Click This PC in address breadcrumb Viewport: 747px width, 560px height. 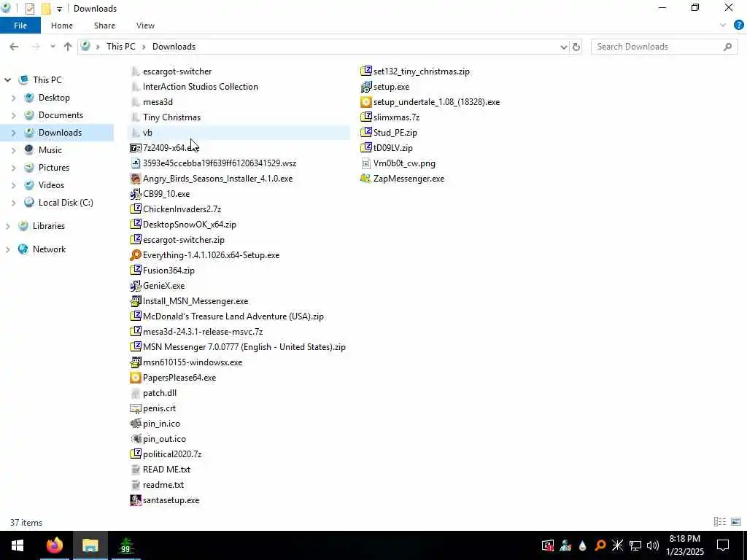[121, 47]
